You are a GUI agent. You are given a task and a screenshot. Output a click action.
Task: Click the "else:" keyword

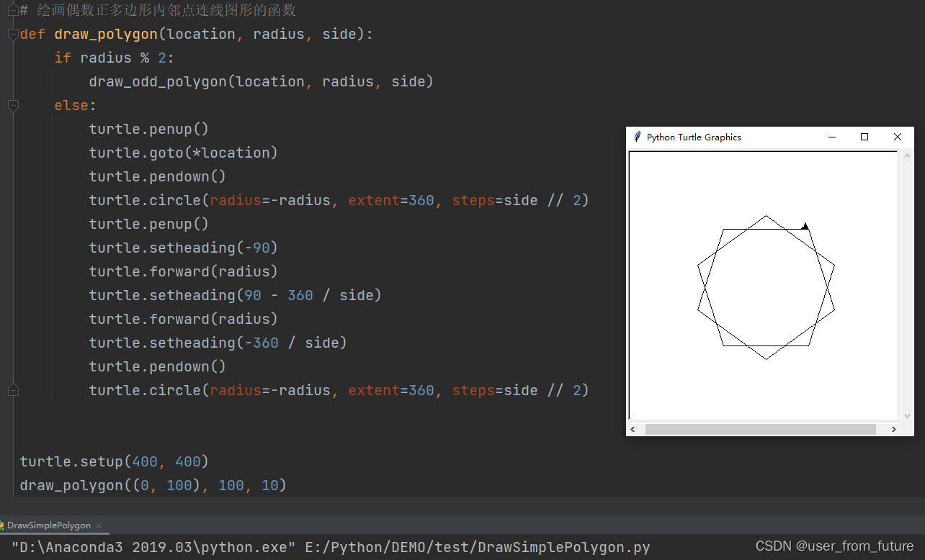click(76, 105)
